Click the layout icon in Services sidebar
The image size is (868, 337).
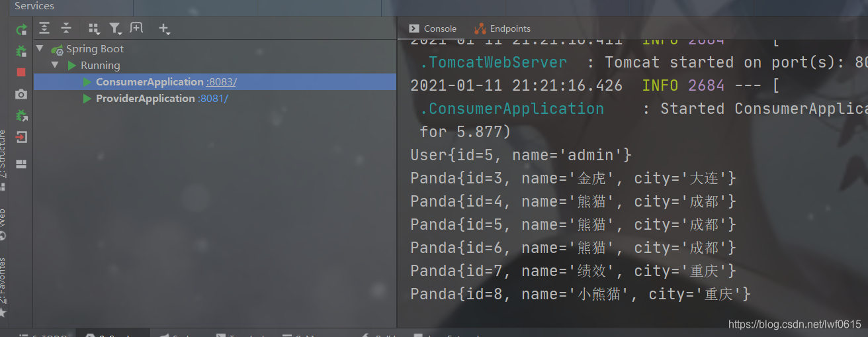(21, 164)
